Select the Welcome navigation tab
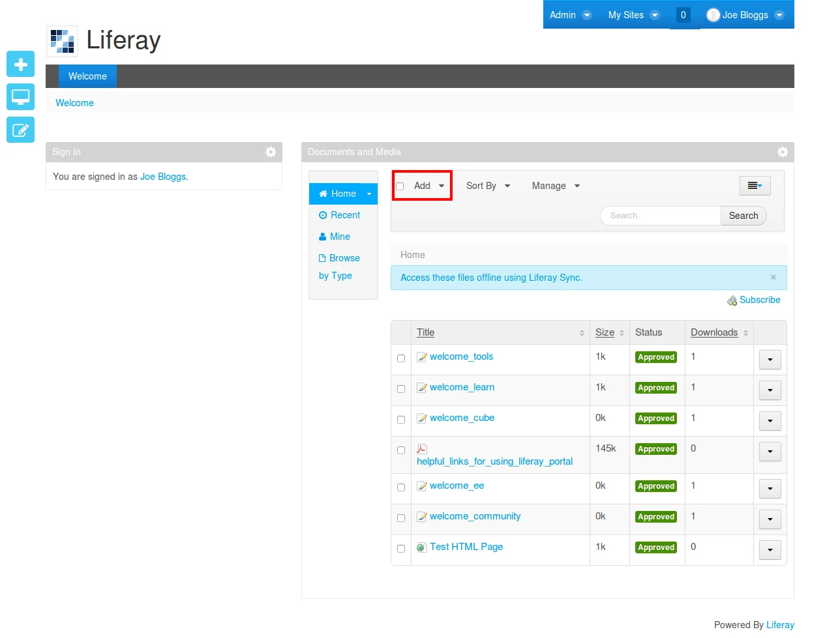The width and height of the screenshot is (840, 638). [x=87, y=76]
